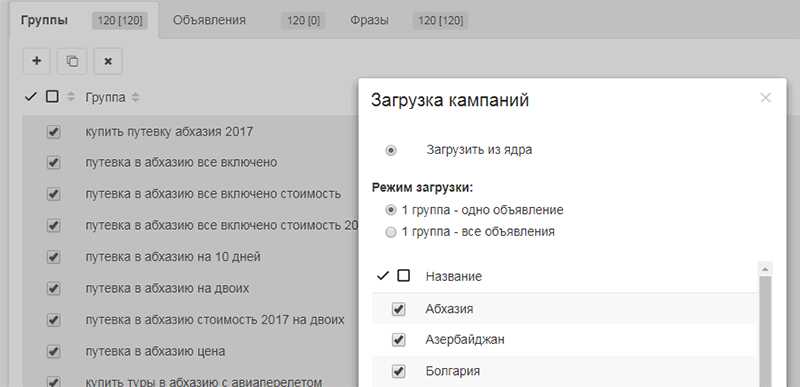Click the Название column header

(x=454, y=276)
